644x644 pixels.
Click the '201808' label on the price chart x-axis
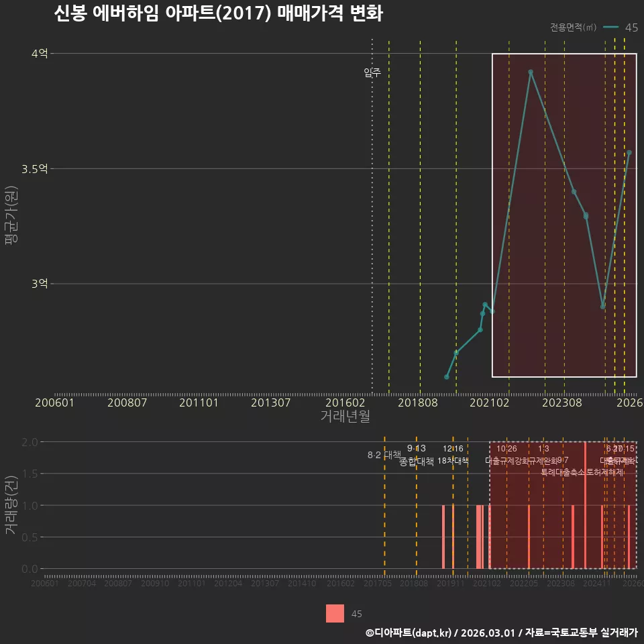(x=418, y=402)
